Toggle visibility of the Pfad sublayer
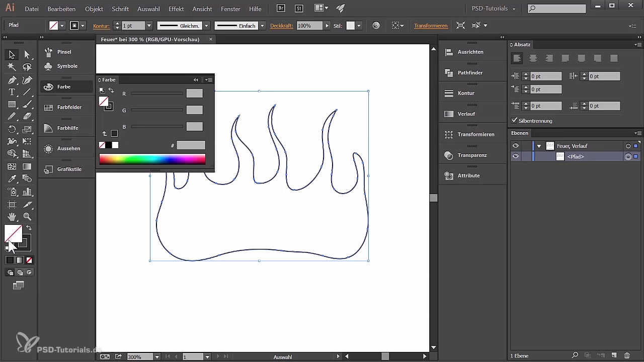Image resolution: width=644 pixels, height=362 pixels. click(x=516, y=156)
